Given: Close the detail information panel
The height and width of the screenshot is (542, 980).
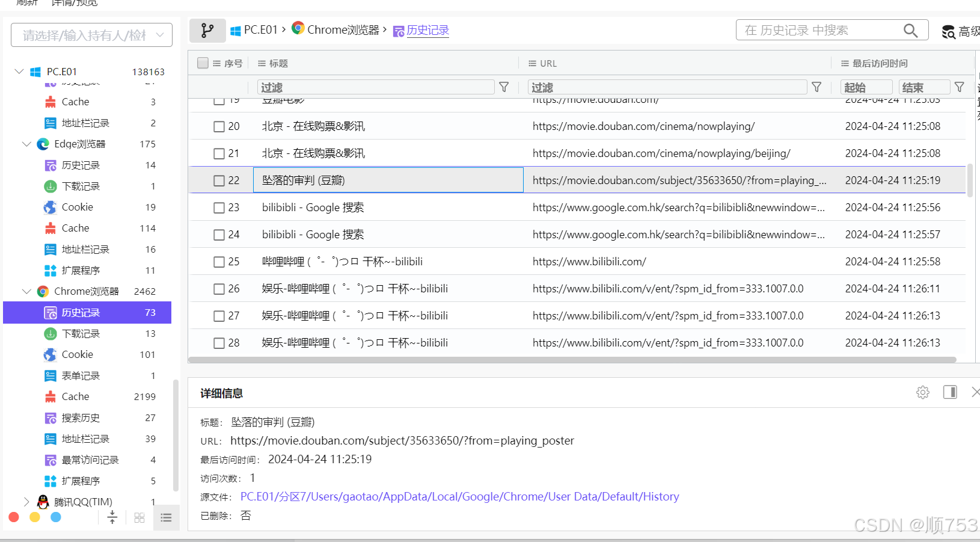Looking at the screenshot, I should click(975, 392).
